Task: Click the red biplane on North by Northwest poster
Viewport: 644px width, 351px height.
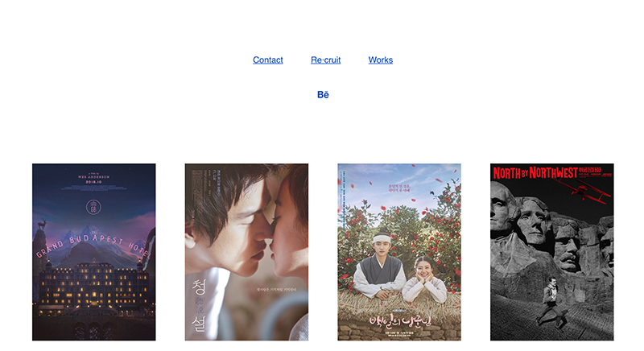Action: pos(585,192)
